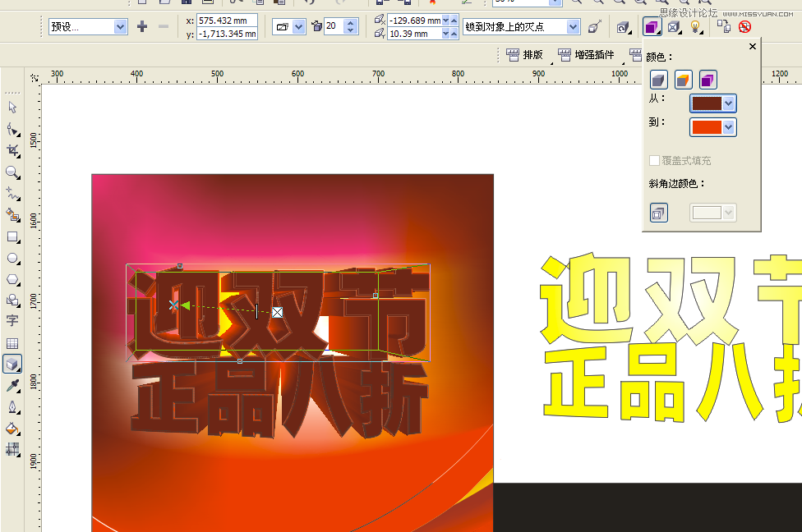Open the 从 start color dropdown
Screen dimensions: 802x532
click(728, 103)
